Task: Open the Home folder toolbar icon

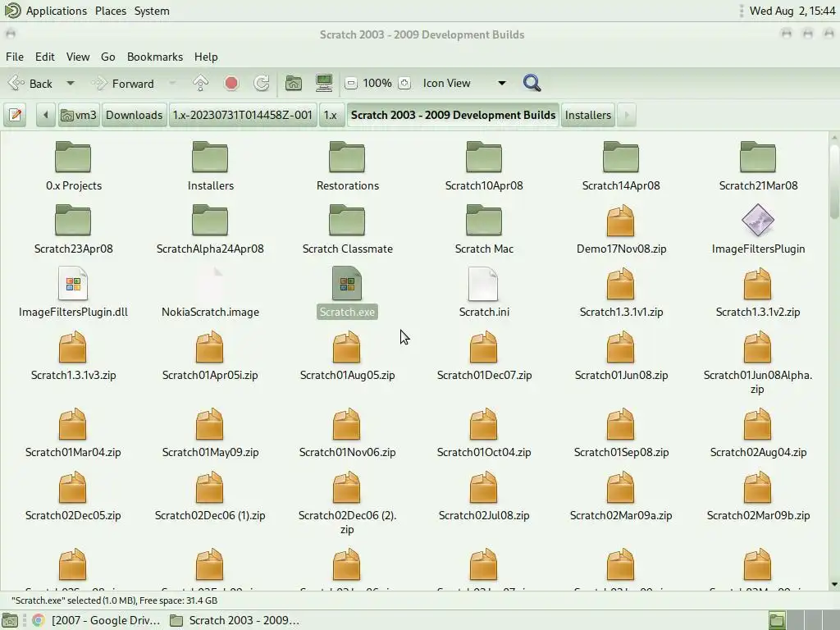Action: pos(294,83)
